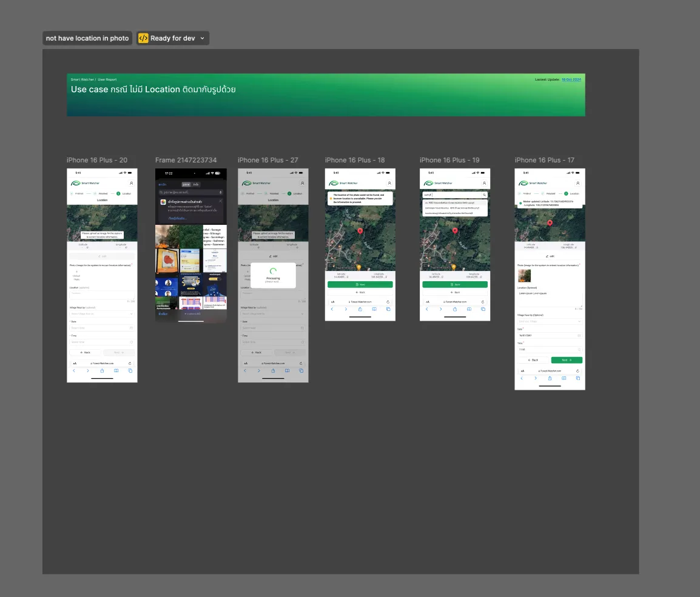Click the red map pin in iPhone 16 Plus - 18

tap(360, 231)
